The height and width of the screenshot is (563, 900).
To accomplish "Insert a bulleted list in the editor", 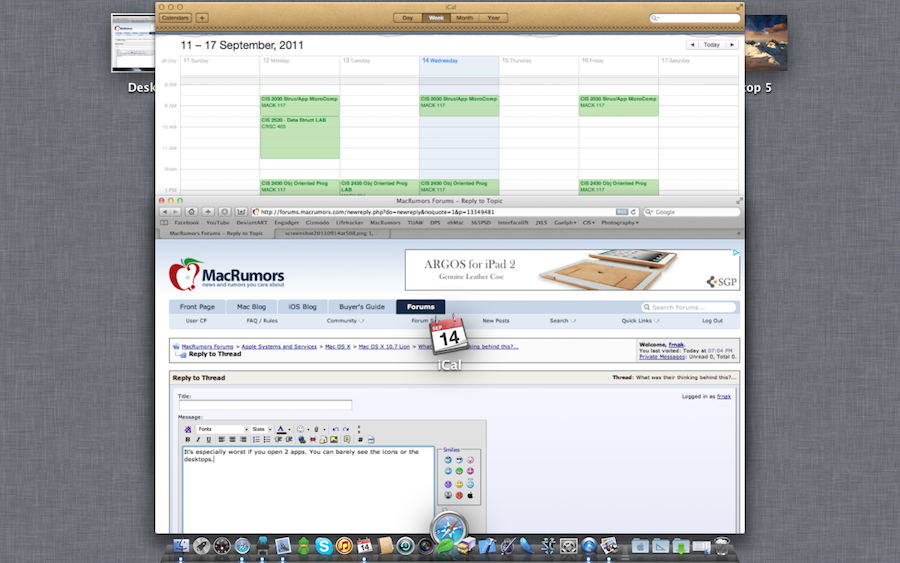I will click(x=267, y=440).
